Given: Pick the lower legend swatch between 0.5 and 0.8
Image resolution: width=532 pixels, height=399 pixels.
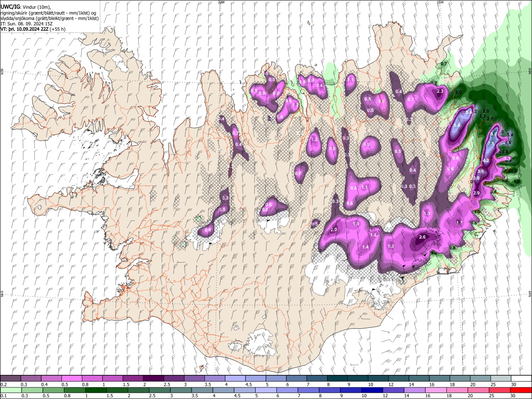Looking at the screenshot, I should point(54,390).
